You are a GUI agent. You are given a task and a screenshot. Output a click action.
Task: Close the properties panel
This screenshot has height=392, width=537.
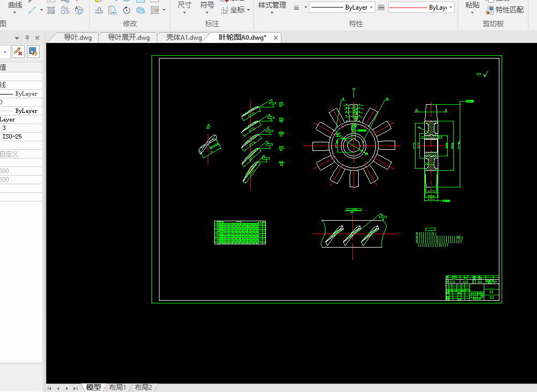point(38,38)
